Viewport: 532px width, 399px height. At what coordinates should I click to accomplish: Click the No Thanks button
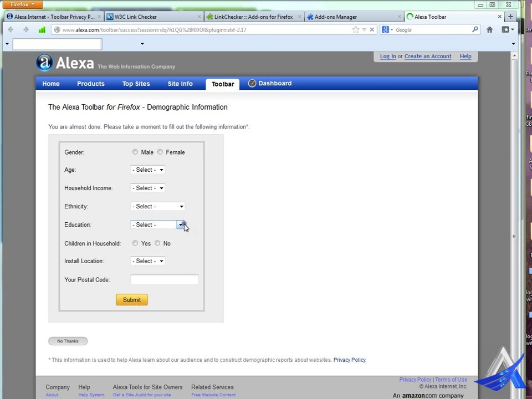point(68,341)
